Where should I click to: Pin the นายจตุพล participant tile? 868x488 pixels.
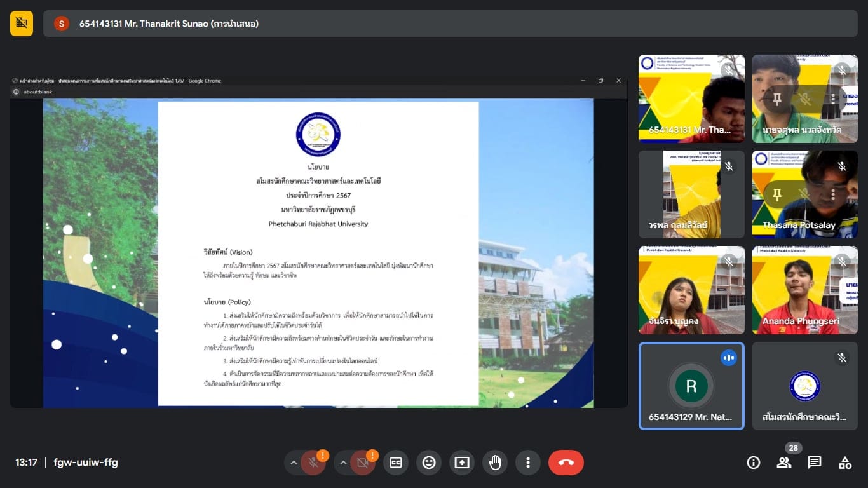(776, 98)
